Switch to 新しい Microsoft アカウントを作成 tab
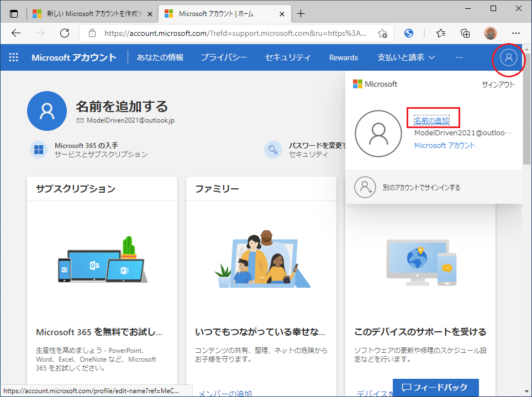 pos(93,14)
